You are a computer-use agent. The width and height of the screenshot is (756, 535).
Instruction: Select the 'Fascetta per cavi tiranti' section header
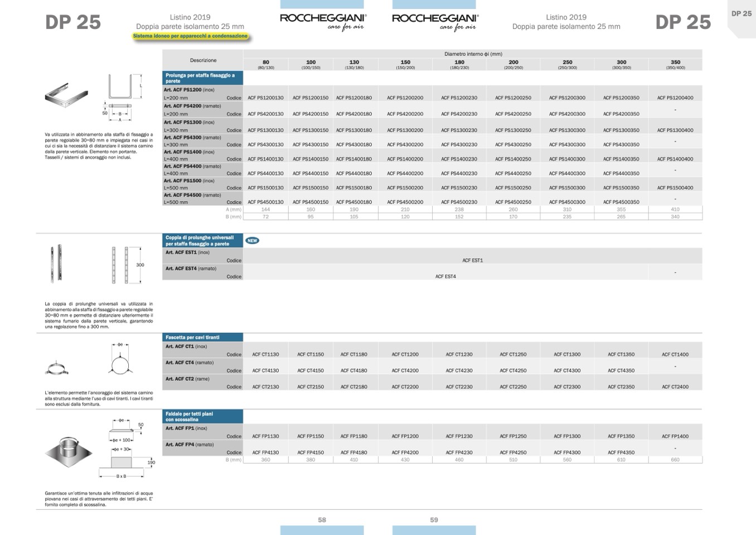[x=203, y=337]
